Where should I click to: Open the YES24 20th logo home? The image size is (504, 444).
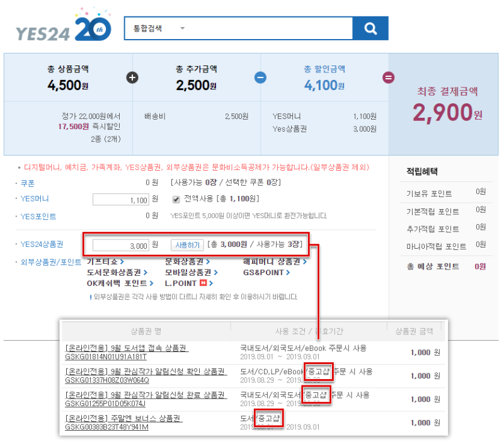[64, 26]
